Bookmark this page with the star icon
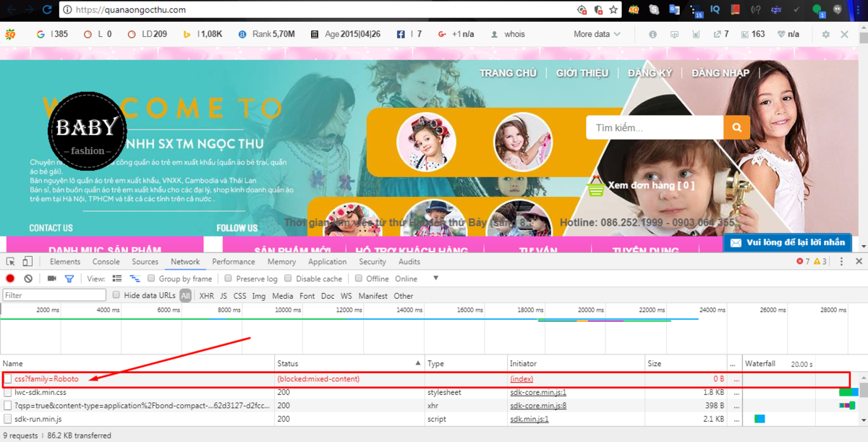The image size is (868, 442). pos(613,10)
